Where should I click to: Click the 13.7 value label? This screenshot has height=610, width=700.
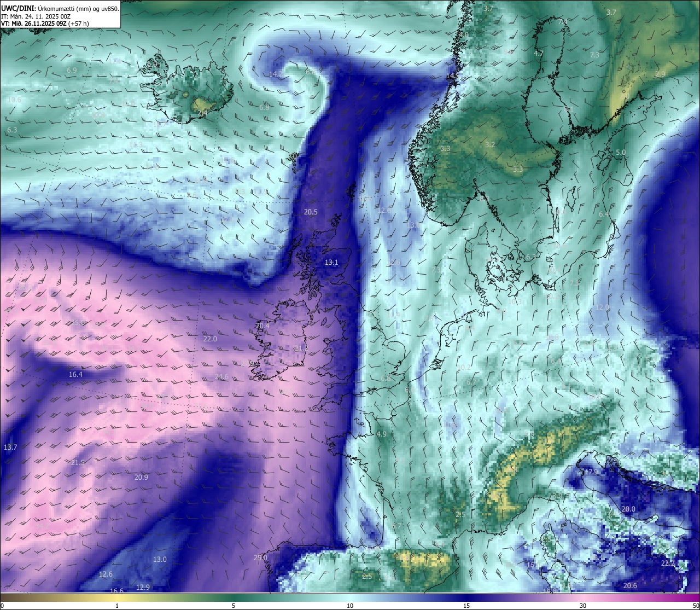[10, 447]
